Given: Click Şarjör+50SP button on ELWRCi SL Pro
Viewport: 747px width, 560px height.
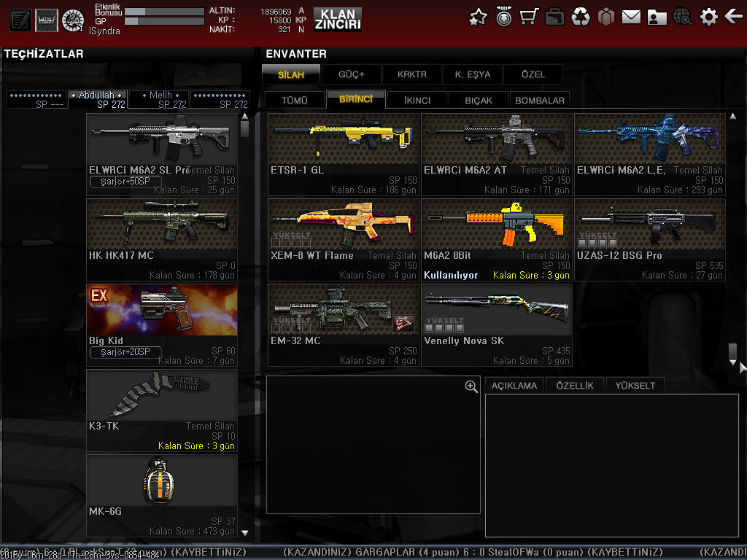Looking at the screenshot, I should [x=125, y=182].
